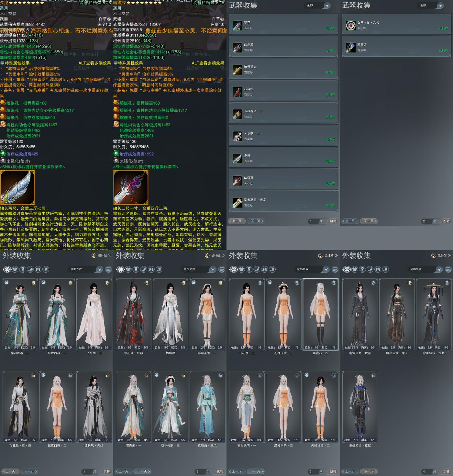The width and height of the screenshot is (453, 476).
Task: Select the 啸长风·无艰 outfit card
Action: coord(94,407)
